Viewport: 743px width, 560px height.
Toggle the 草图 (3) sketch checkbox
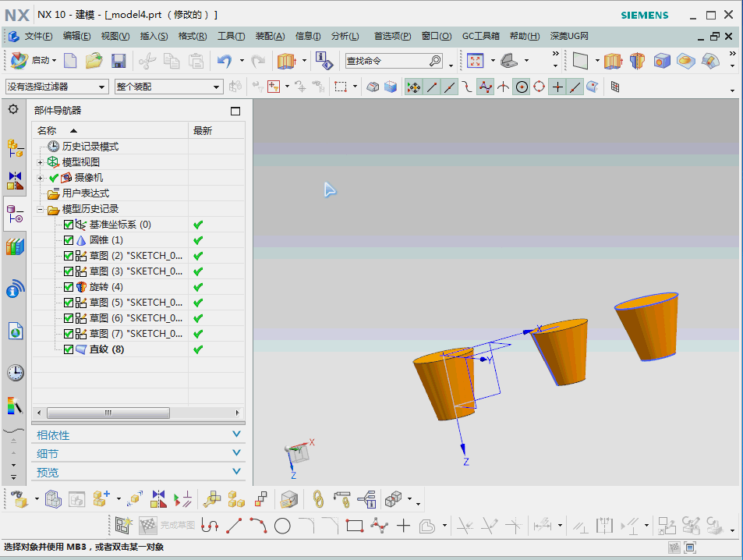69,271
